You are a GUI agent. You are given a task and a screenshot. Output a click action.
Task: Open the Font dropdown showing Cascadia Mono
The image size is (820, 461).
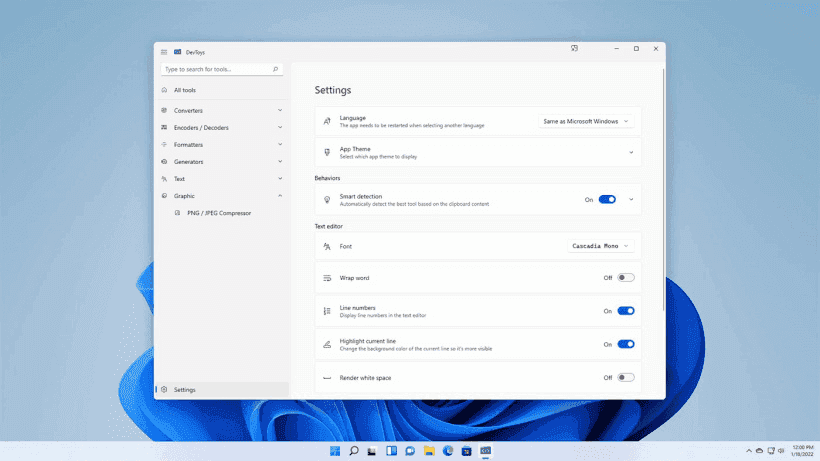point(600,246)
